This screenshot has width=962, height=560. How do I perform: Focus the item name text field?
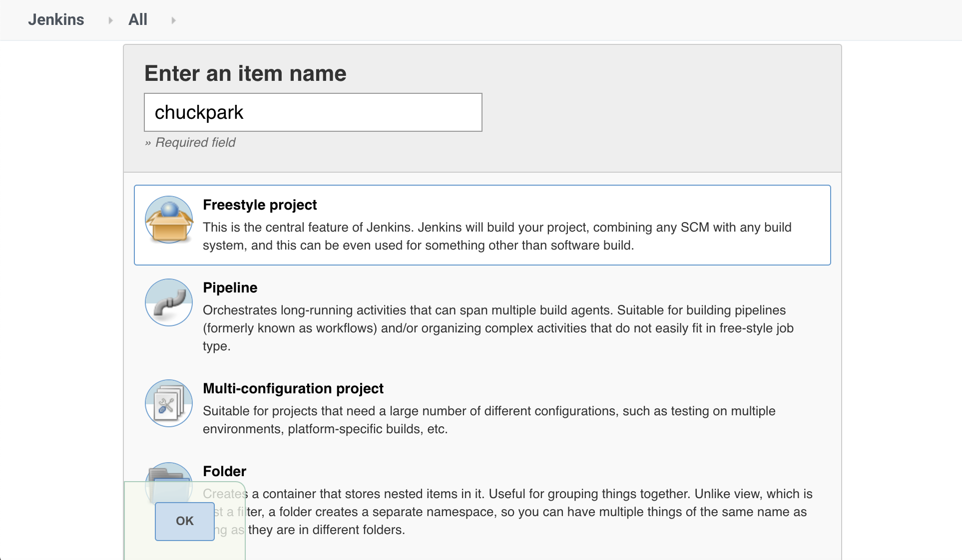[x=313, y=112]
